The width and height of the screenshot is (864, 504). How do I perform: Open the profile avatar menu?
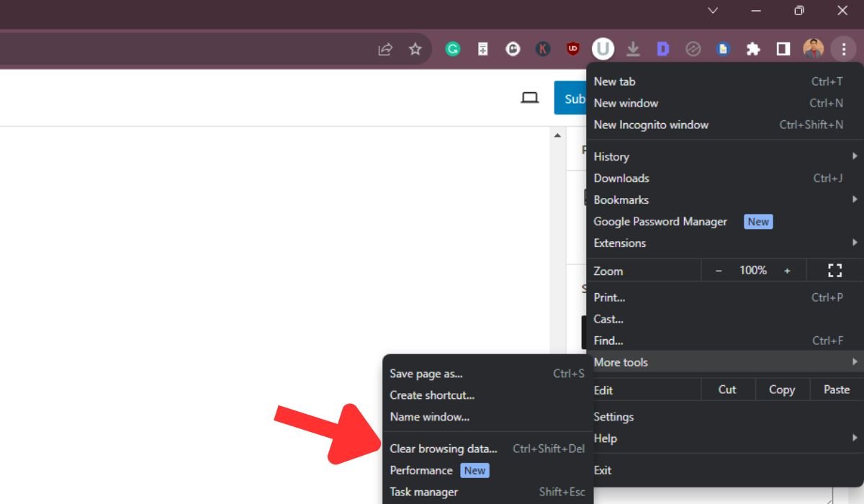click(x=813, y=49)
